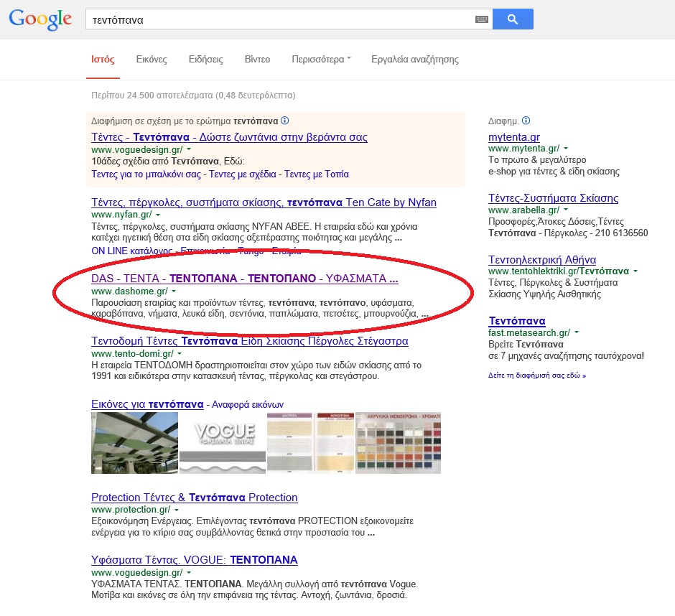Click Δείτε τη διαφήμισή σας εδώ link

click(537, 375)
